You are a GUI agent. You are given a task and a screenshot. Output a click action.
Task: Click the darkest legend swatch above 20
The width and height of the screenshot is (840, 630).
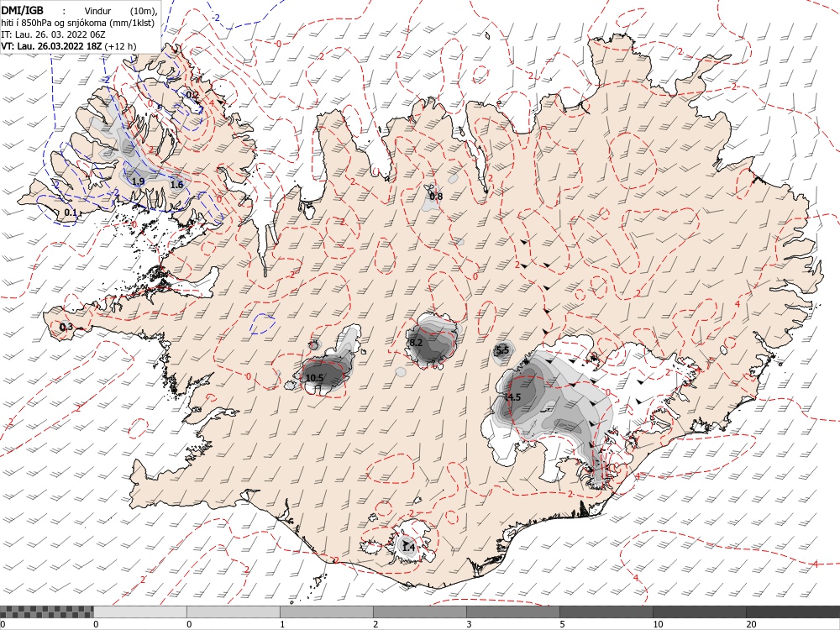pos(793,612)
